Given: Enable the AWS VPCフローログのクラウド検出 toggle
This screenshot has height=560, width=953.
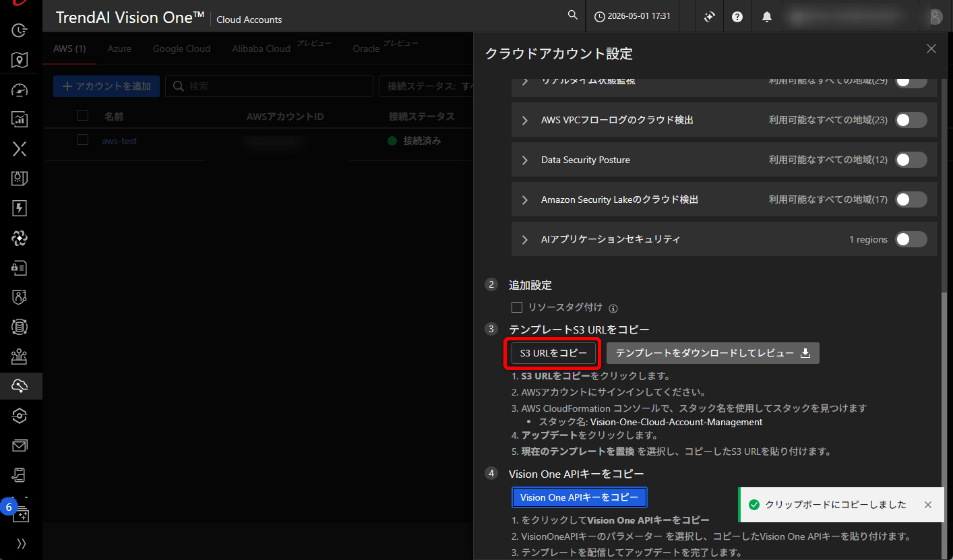Looking at the screenshot, I should click(x=911, y=120).
